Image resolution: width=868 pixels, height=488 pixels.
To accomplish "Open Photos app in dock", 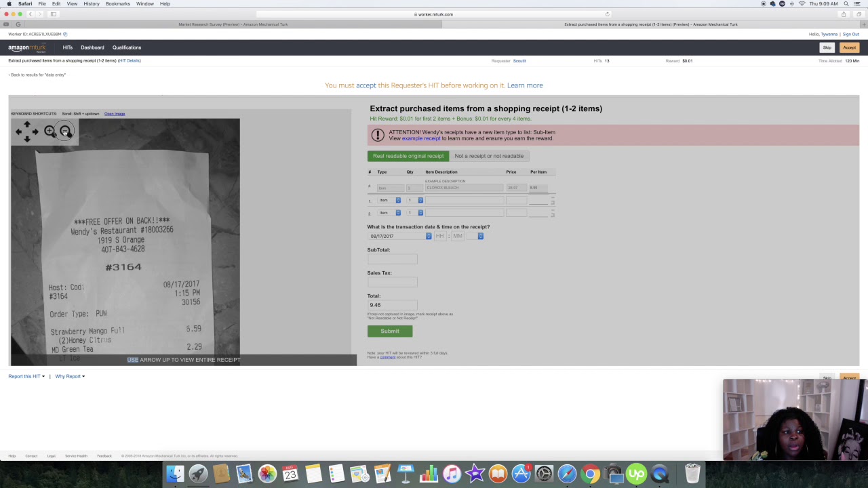I will [x=267, y=474].
